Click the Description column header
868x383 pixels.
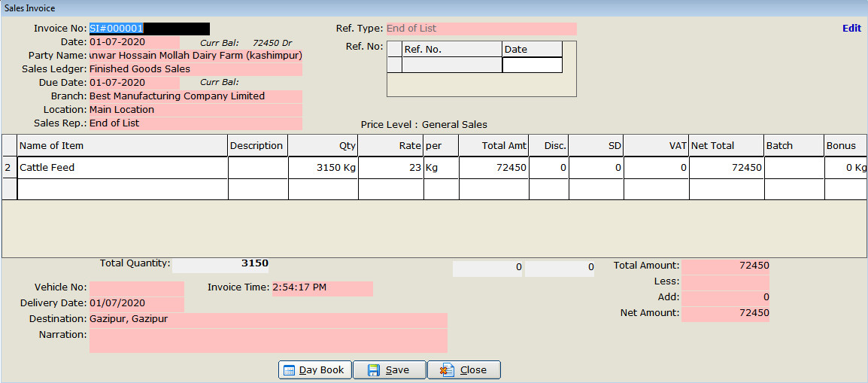(258, 145)
